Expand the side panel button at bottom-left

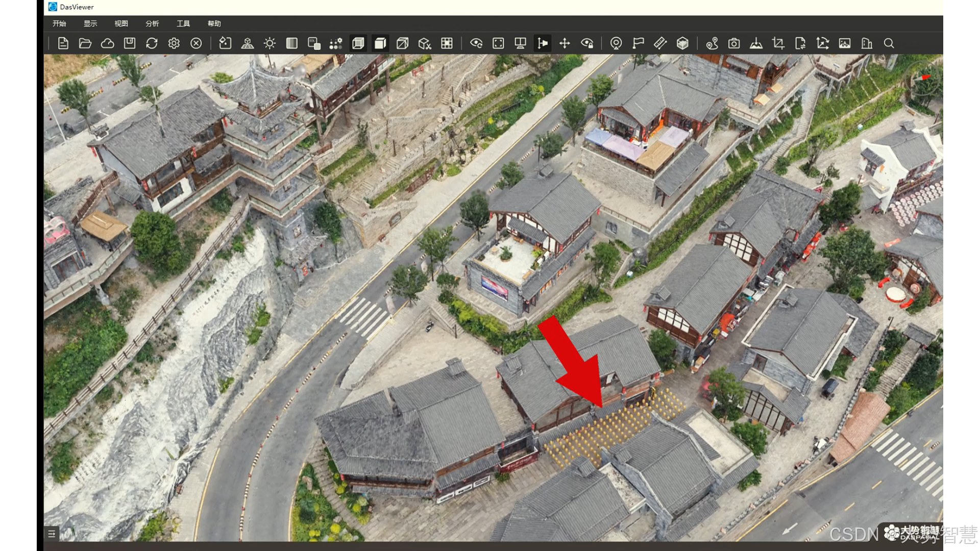coord(52,534)
